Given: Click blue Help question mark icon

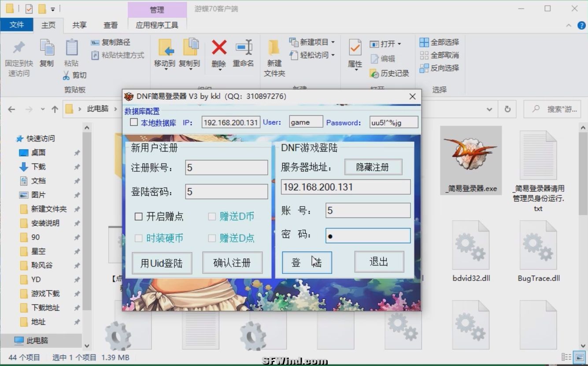Looking at the screenshot, I should [x=581, y=26].
